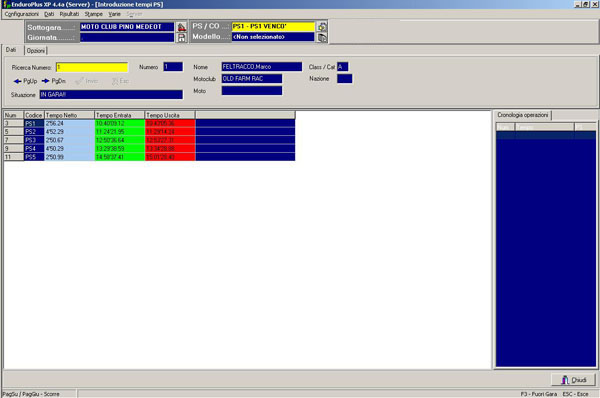This screenshot has width=600, height=398.
Task: Switch to the Opzioni tab
Action: tap(36, 51)
